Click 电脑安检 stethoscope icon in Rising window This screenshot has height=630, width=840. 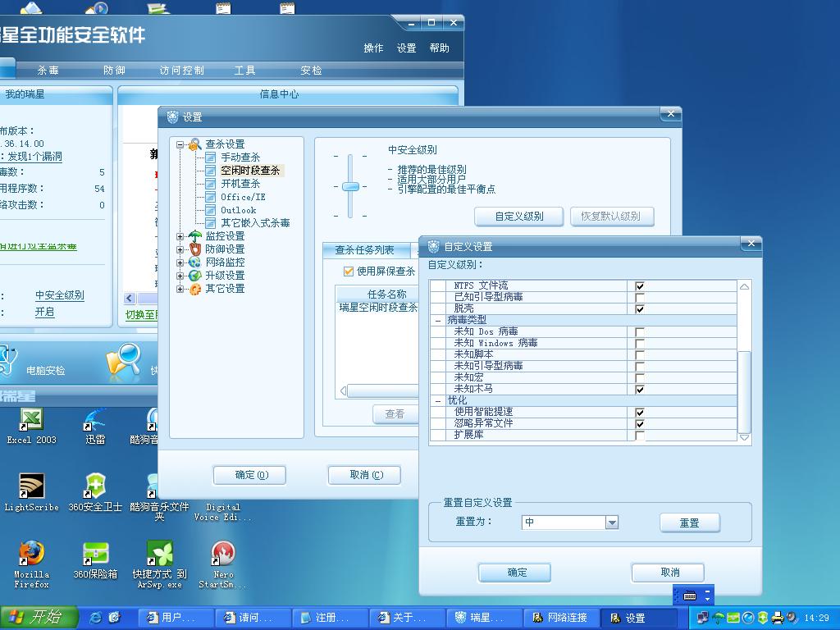[x=8, y=360]
